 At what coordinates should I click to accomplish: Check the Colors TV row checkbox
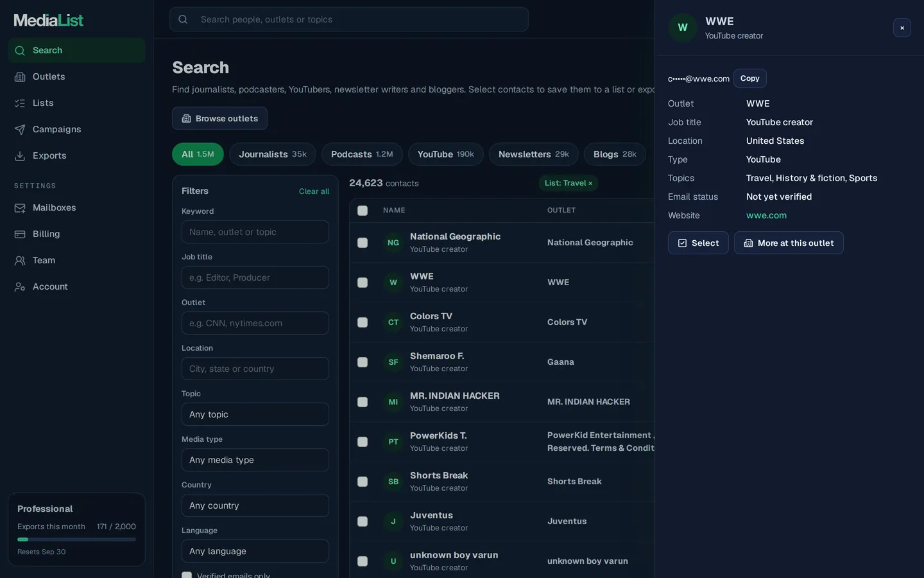coord(363,322)
